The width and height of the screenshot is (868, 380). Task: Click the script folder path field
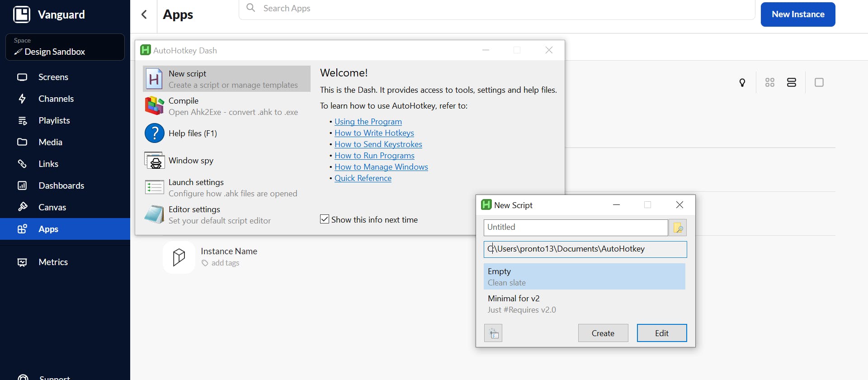click(x=585, y=249)
